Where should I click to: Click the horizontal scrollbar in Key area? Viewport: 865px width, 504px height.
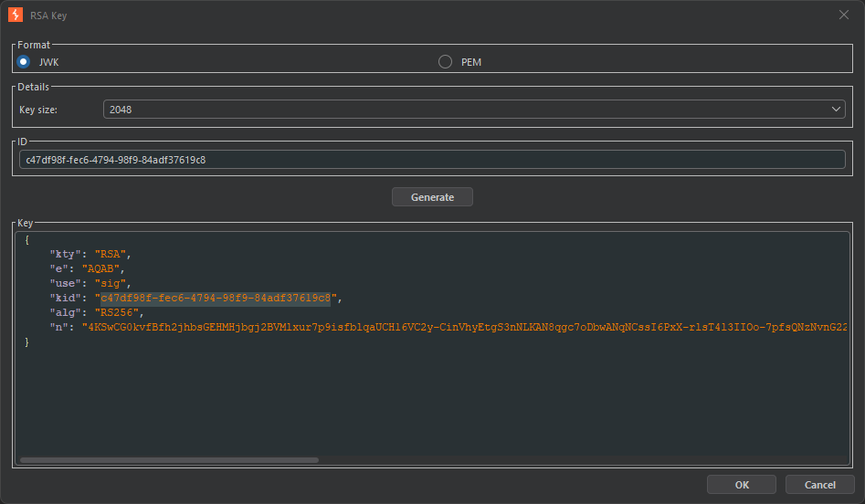(x=169, y=460)
